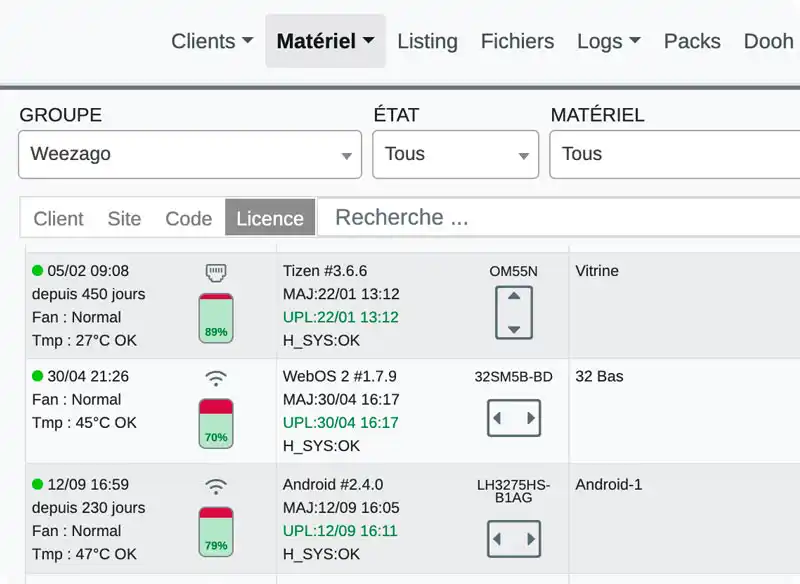Image resolution: width=800 pixels, height=584 pixels.
Task: Open the GROUPE dropdown showing Weezago
Action: click(189, 154)
